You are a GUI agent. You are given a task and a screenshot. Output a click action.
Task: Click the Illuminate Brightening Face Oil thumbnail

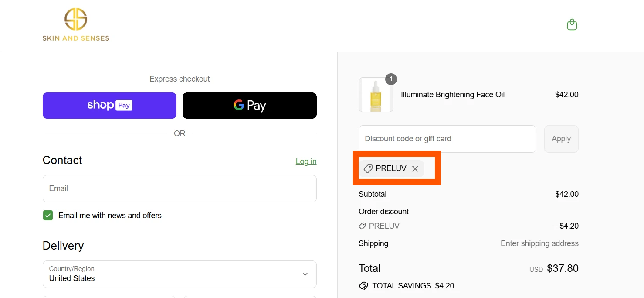pyautogui.click(x=376, y=95)
